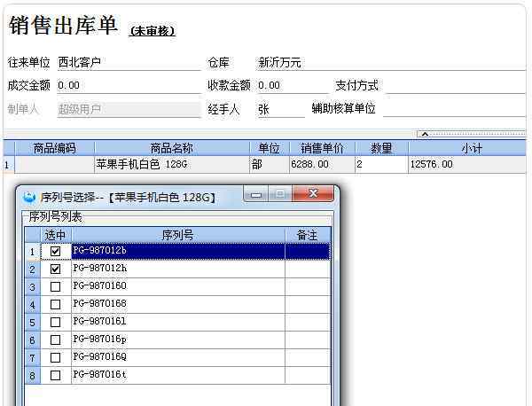Click the 仓库 field showing 新沂万元

tap(391, 62)
